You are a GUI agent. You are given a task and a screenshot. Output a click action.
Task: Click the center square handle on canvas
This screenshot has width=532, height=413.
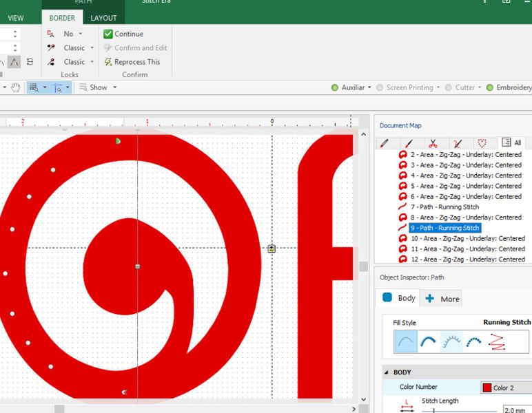tap(137, 266)
